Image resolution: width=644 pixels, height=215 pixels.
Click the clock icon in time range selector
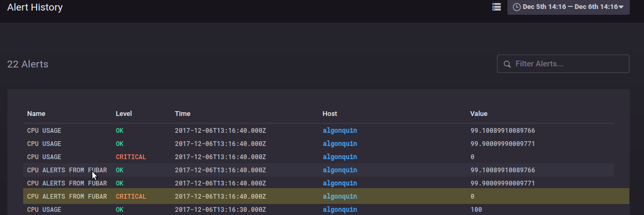[x=516, y=7]
